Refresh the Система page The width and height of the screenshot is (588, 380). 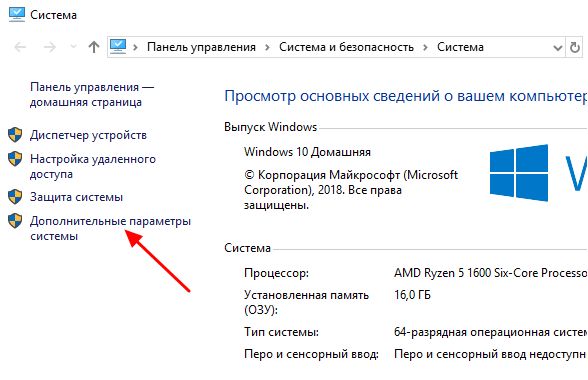(574, 47)
